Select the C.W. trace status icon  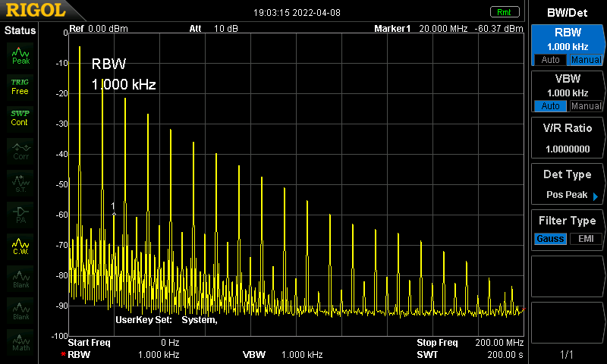click(x=20, y=246)
